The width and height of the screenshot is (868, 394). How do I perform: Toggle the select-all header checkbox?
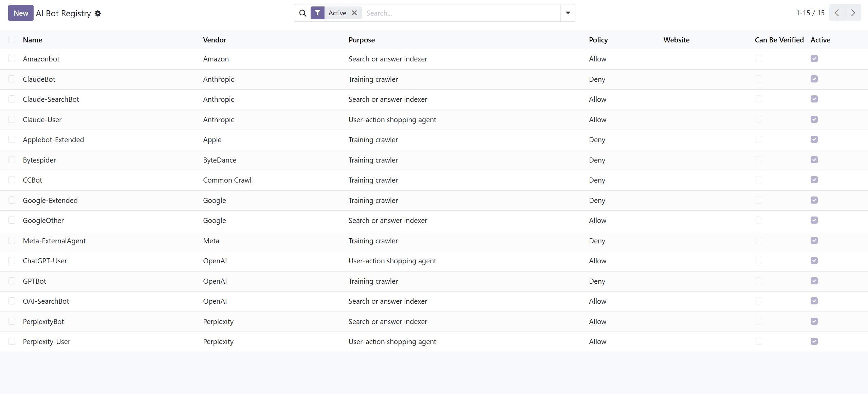point(12,40)
